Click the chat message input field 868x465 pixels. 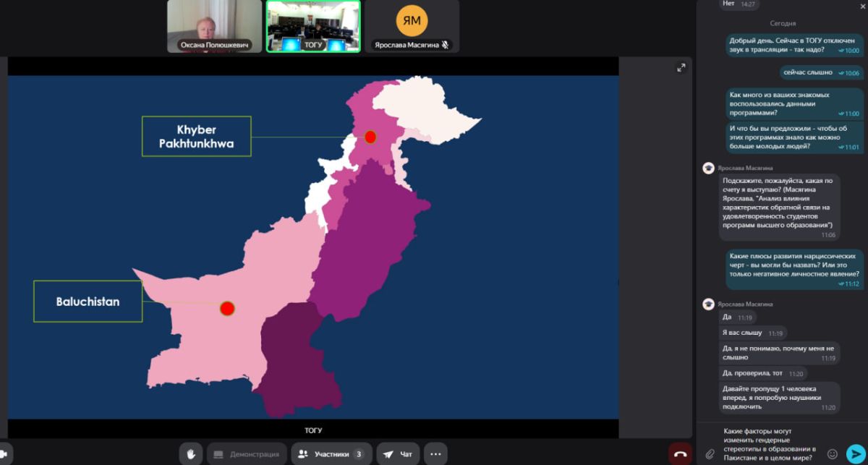point(770,443)
